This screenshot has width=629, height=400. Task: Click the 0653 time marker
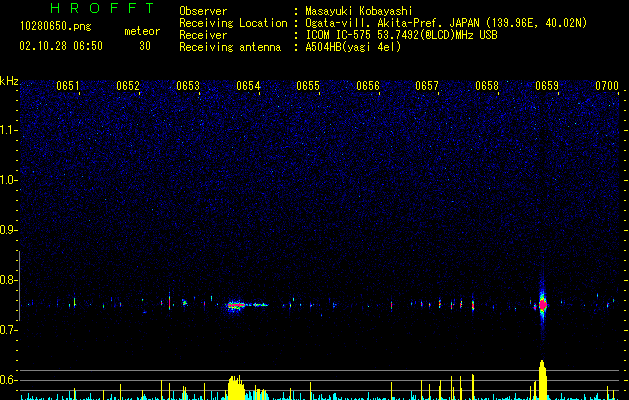pos(188,86)
